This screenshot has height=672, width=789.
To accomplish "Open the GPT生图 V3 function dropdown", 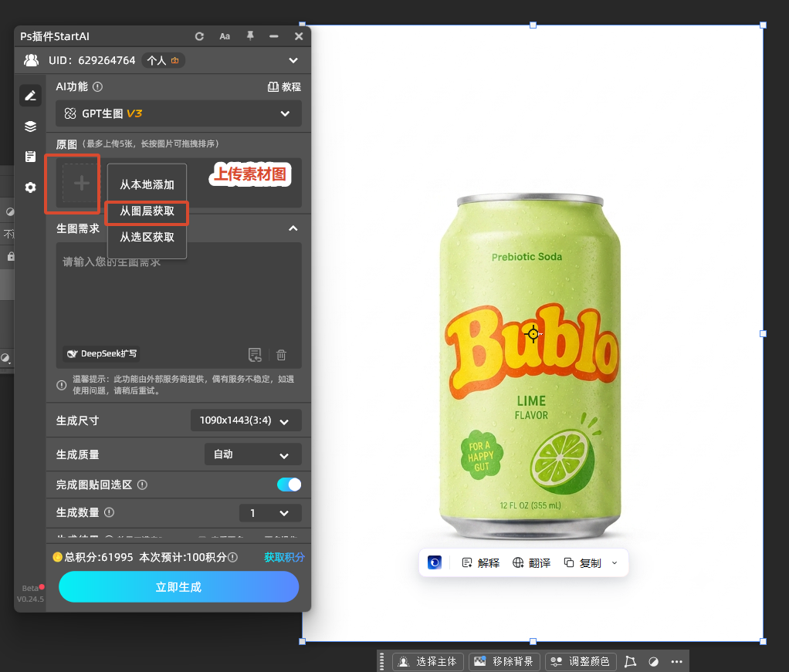I will pos(178,113).
